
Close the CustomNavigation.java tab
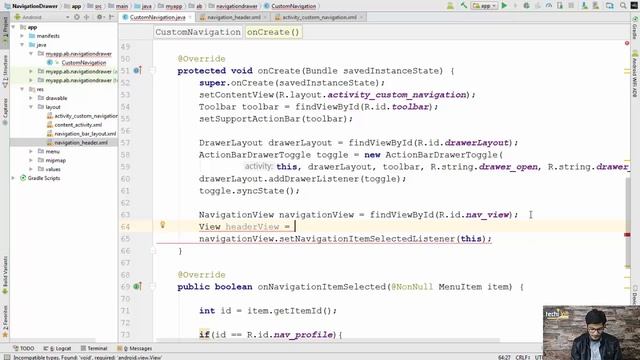coord(190,17)
